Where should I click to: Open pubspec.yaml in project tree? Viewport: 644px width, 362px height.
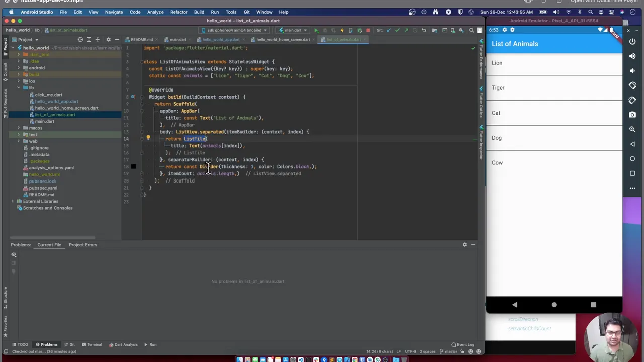[x=43, y=188]
